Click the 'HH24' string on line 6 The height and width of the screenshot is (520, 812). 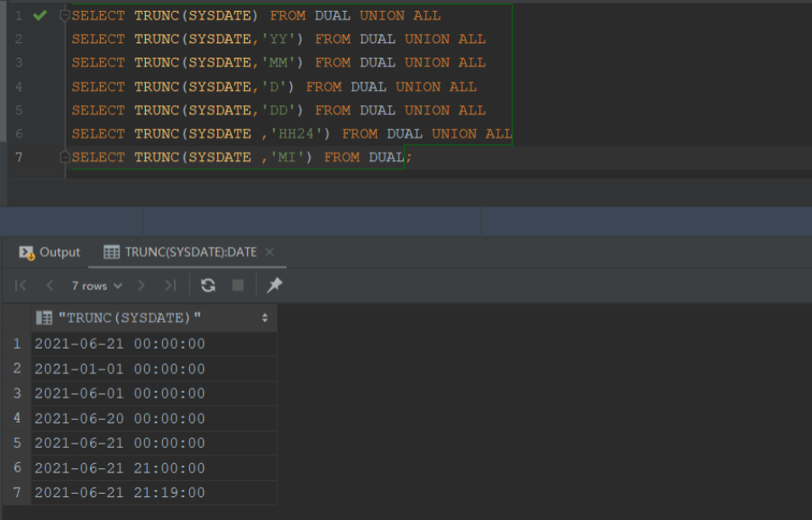[296, 134]
